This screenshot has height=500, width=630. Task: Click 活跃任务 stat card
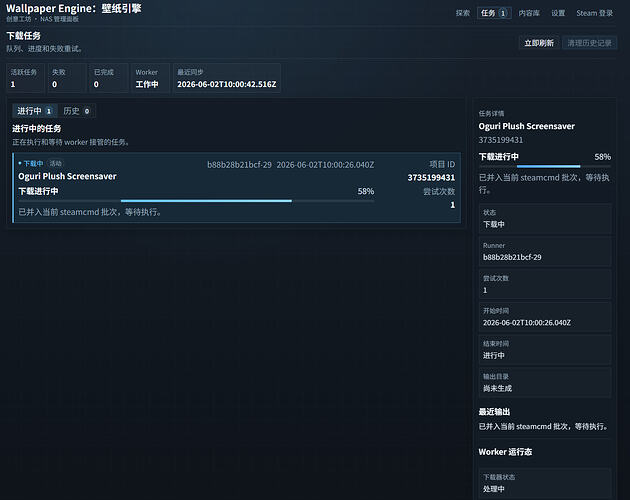pos(25,78)
